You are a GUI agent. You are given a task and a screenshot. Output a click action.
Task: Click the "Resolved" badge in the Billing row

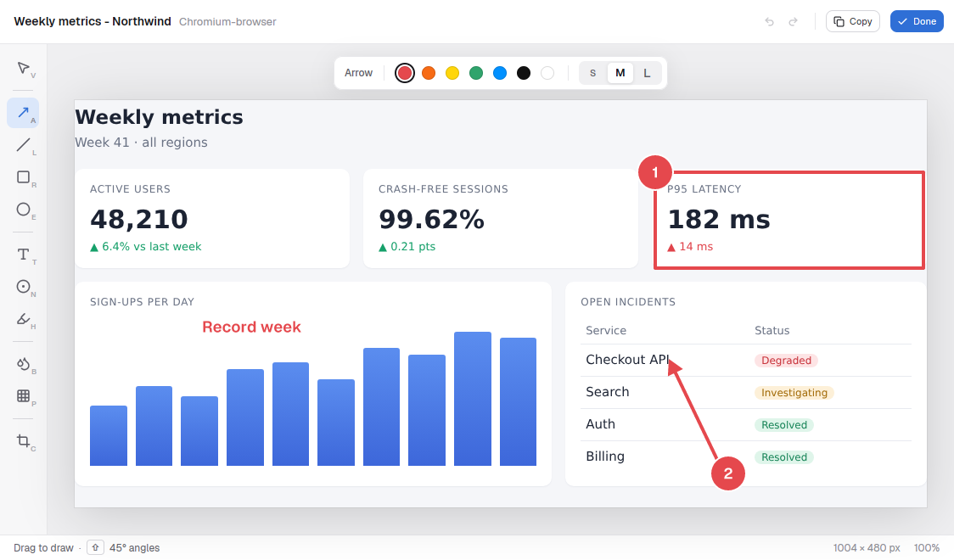click(x=784, y=457)
